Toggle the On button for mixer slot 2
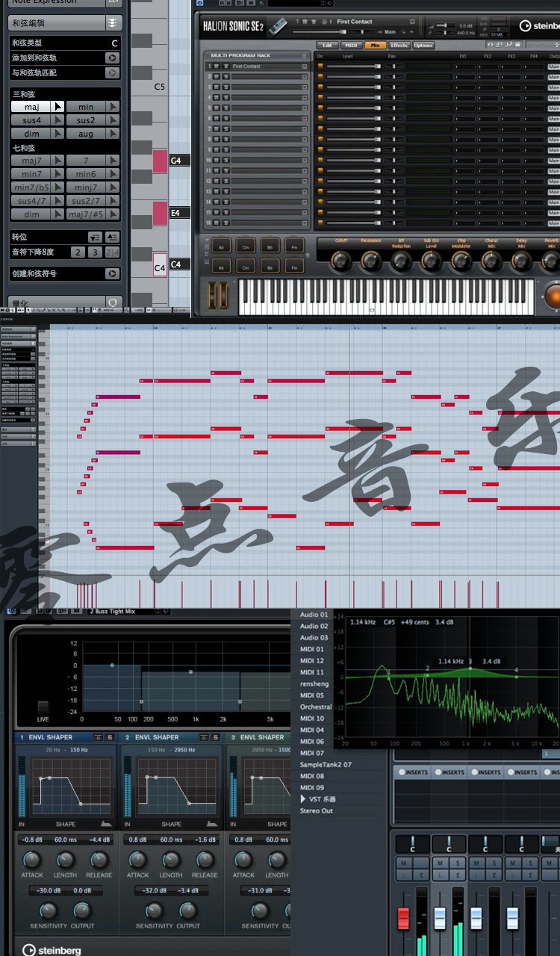Viewport: 560px width, 956px height. coord(320,77)
